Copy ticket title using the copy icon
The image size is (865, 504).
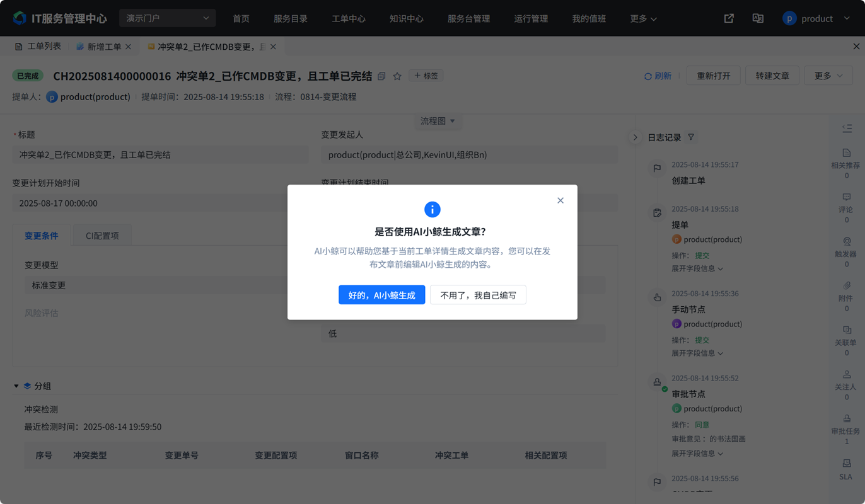(381, 76)
